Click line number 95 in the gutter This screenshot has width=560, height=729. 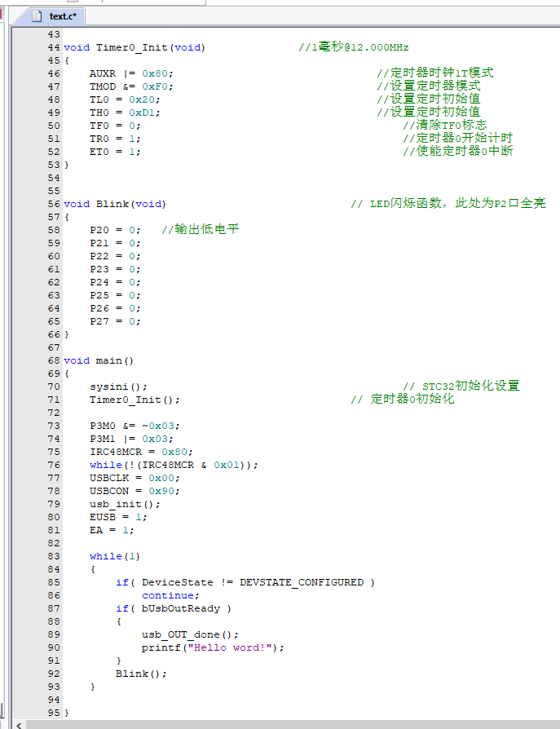tap(54, 713)
